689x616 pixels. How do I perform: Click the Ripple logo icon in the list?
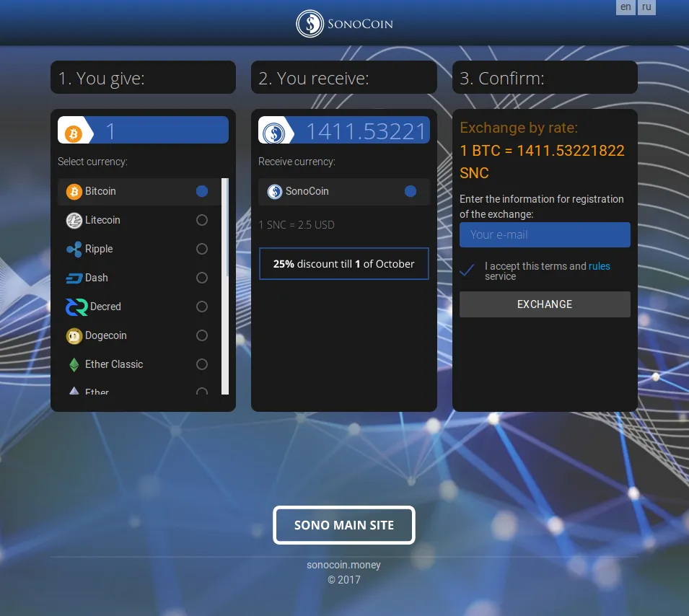[74, 249]
